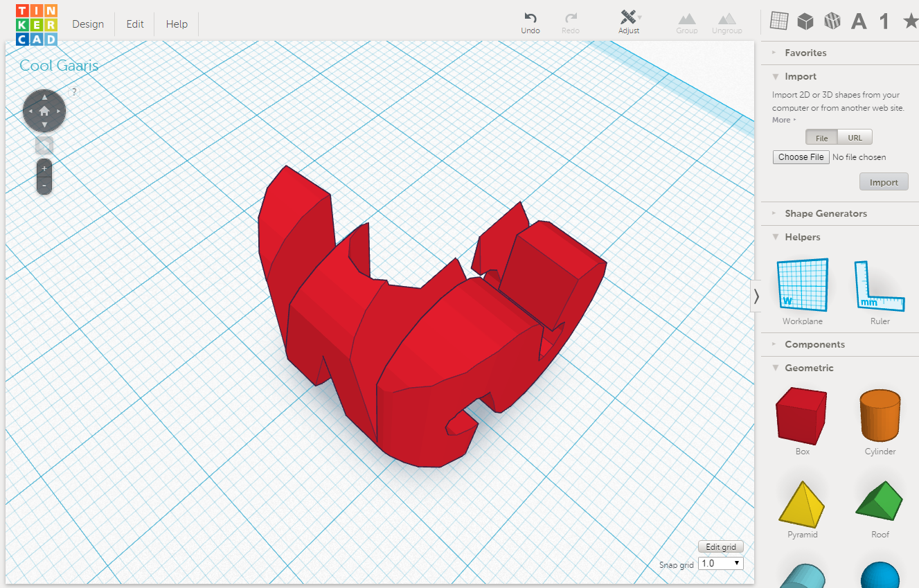The image size is (919, 588).
Task: Select the Ruler helper icon
Action: 880,284
